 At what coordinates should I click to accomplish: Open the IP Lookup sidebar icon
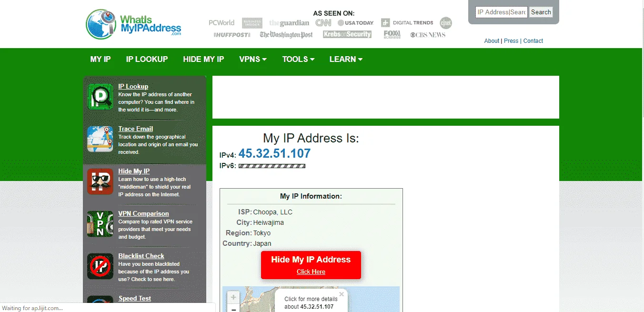100,97
